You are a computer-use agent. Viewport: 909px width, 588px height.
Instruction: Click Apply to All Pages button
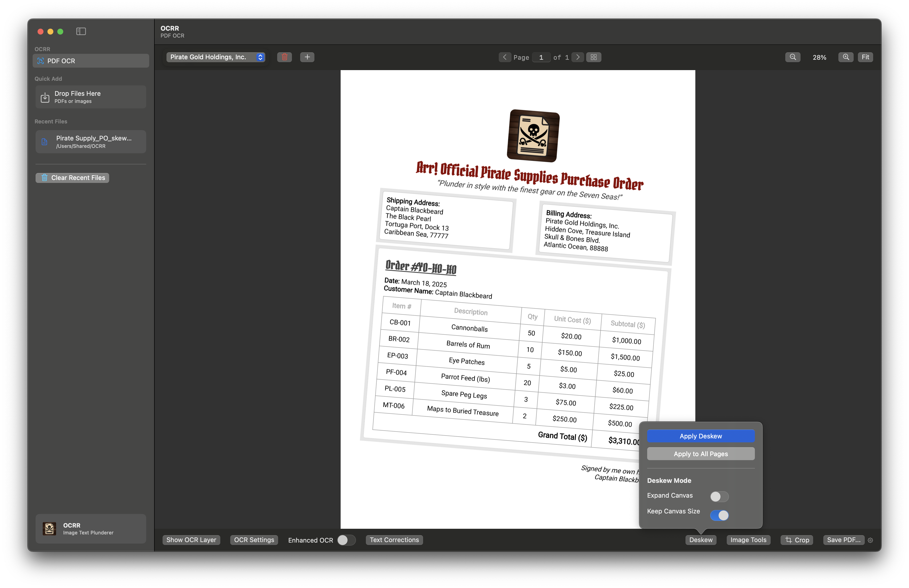pos(701,454)
